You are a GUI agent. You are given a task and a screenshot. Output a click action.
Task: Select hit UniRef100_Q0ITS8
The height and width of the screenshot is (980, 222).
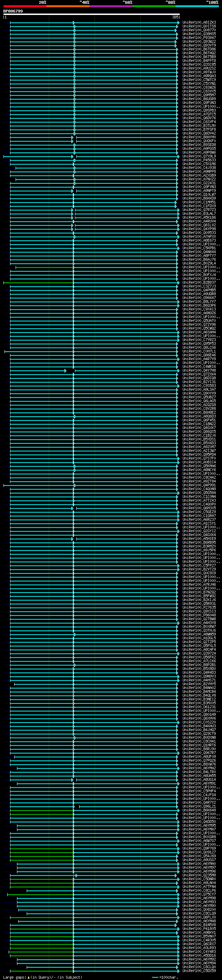[x=199, y=26]
